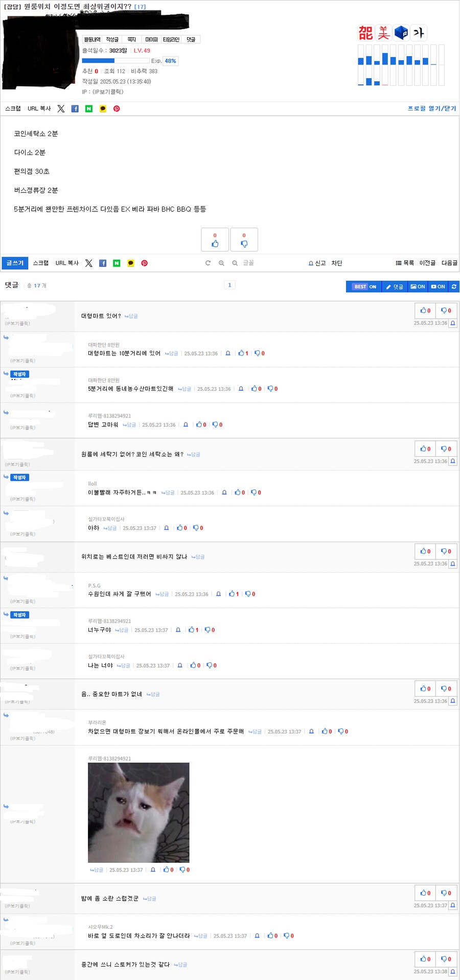Open the 글꼴 font selector
This screenshot has height=980, width=460.
point(248,263)
